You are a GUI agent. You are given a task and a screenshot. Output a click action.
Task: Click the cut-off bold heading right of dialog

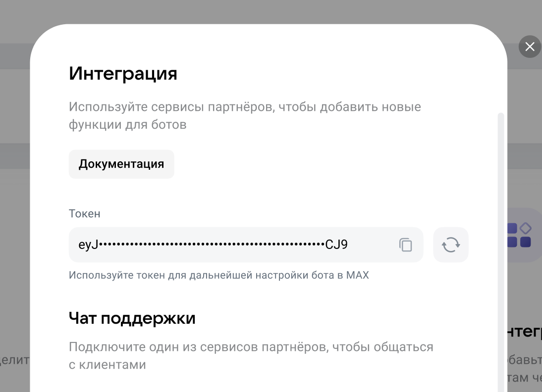[524, 332]
